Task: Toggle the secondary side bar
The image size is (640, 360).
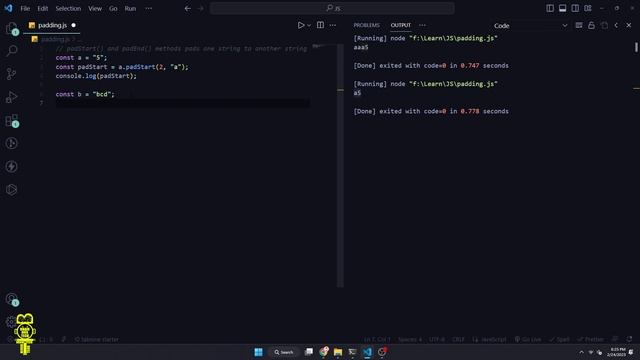Action: click(575, 8)
